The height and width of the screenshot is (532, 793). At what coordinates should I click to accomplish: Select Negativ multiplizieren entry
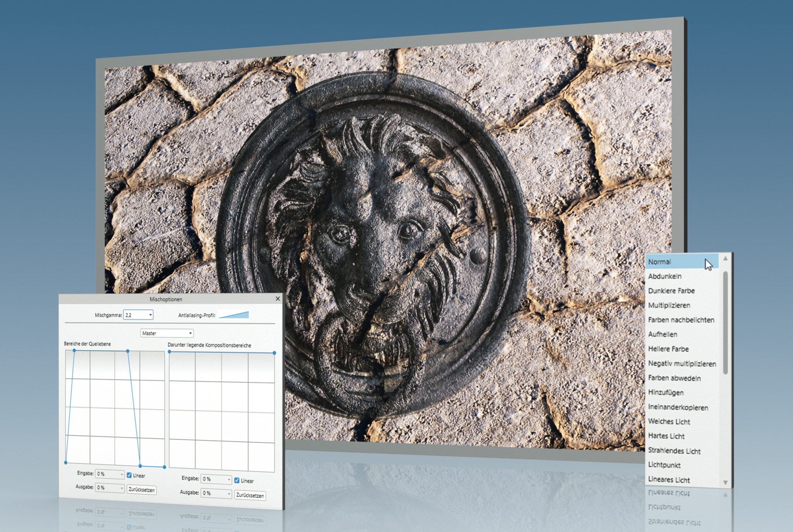click(x=681, y=363)
